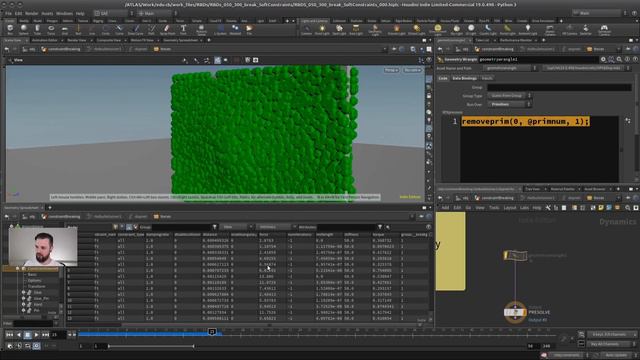This screenshot has width=640, height=360.
Task: Select the Sphere shelf tool
Action: click(x=24, y=29)
